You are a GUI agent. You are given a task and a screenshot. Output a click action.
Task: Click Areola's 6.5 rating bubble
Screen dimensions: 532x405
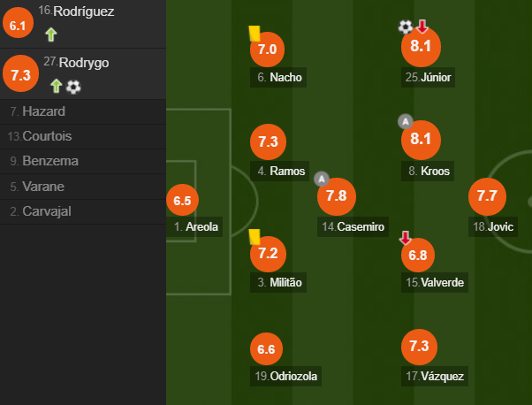183,200
